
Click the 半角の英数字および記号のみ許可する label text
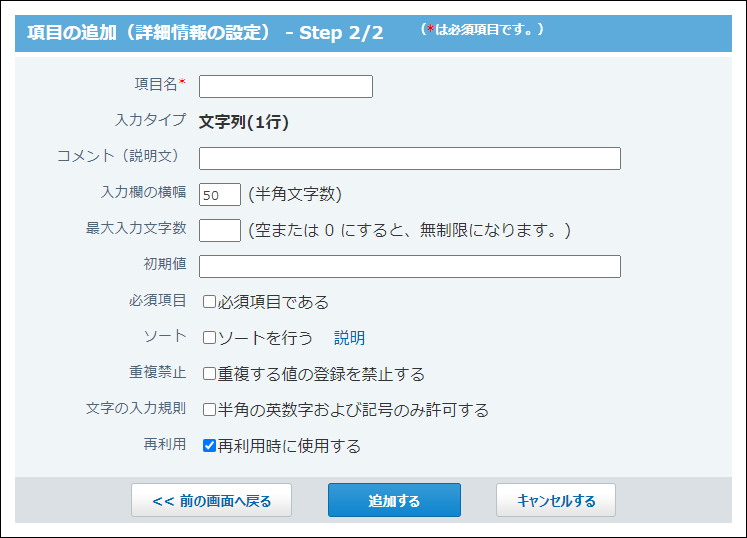(x=353, y=410)
